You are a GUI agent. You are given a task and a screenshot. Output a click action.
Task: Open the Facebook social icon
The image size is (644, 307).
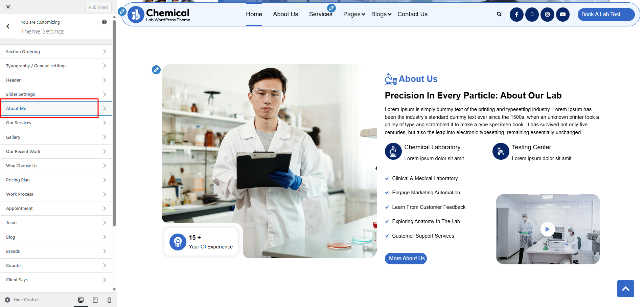516,14
